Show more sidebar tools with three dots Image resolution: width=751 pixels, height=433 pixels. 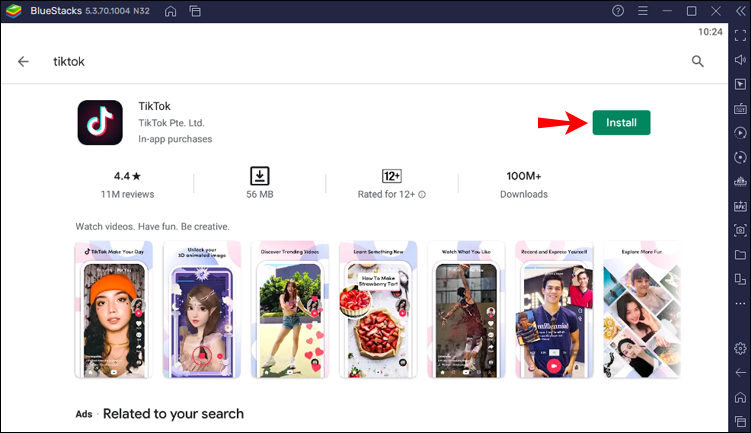pyautogui.click(x=740, y=304)
